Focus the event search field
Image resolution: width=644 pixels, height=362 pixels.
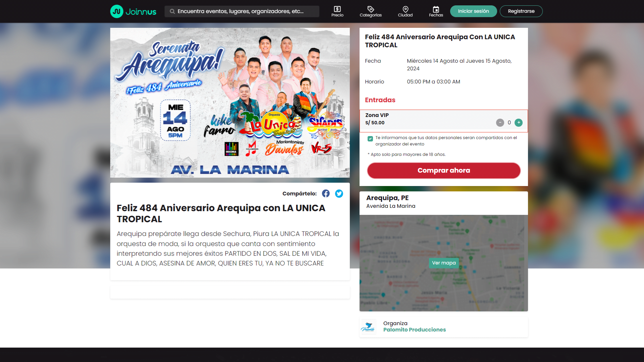pos(241,11)
